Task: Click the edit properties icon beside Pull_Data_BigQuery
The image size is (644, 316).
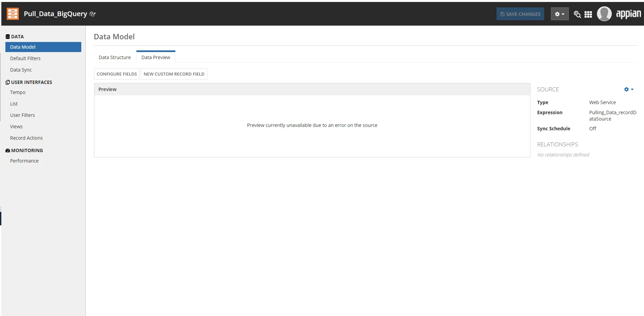Action: tap(93, 14)
